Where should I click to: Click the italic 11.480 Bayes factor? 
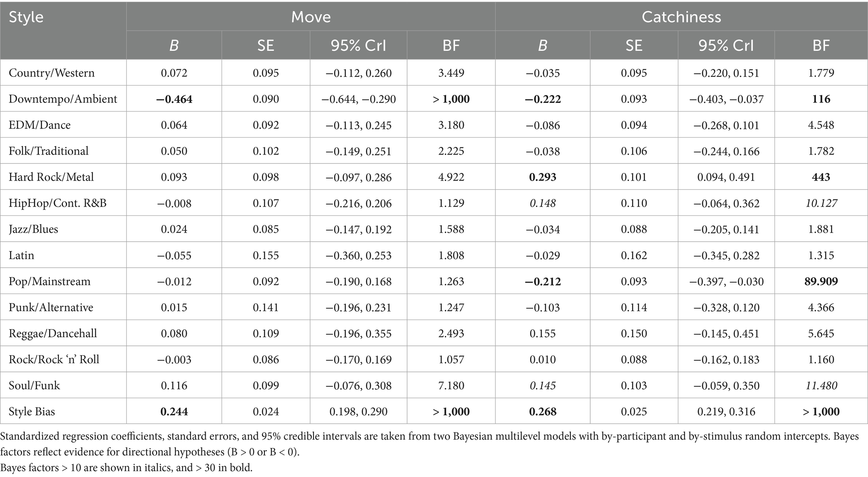[x=821, y=385]
